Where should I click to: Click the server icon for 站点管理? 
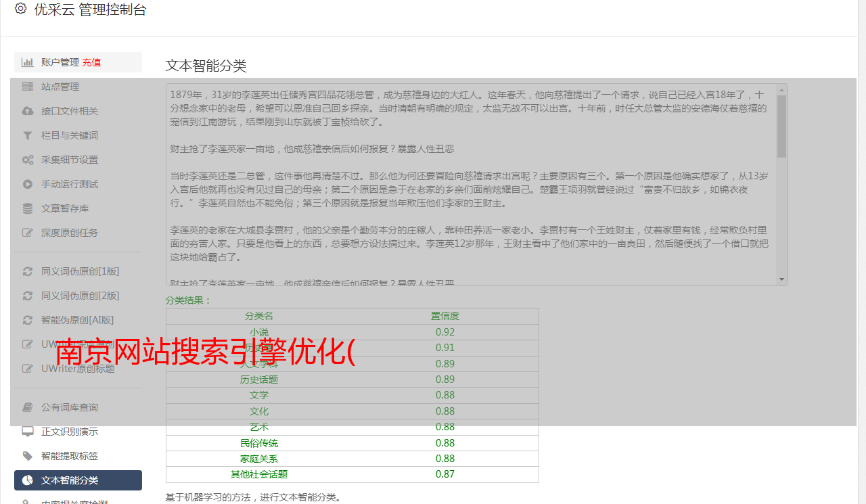coord(27,87)
